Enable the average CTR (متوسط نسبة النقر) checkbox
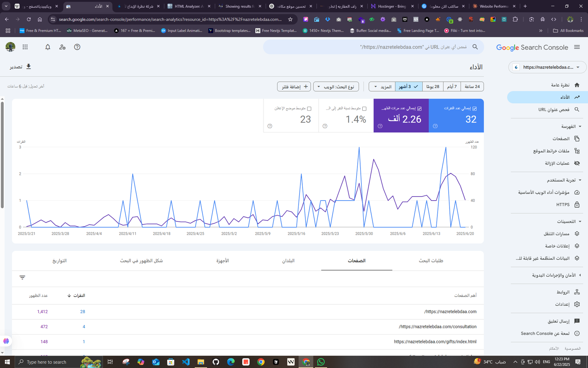 364,109
